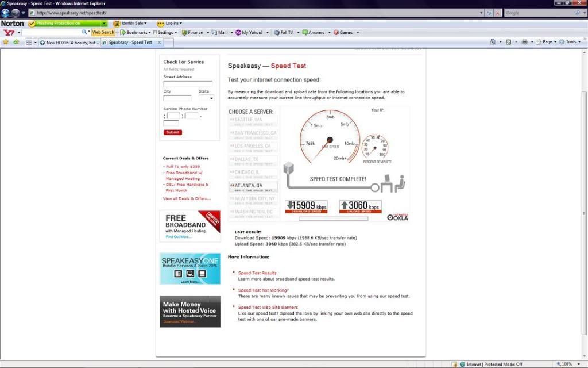Click the Norton Log-ins icon
588x368 pixels.
[161, 23]
